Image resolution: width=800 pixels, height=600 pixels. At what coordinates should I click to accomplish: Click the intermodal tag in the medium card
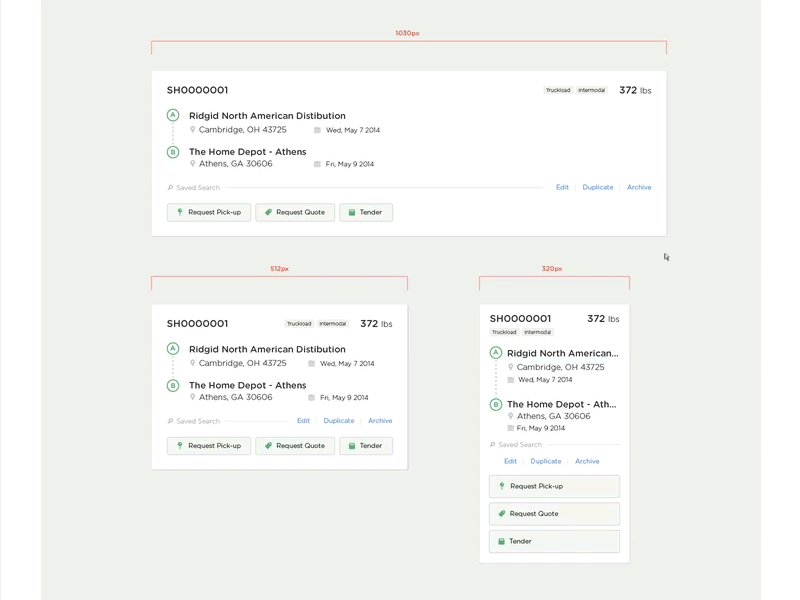pyautogui.click(x=333, y=324)
